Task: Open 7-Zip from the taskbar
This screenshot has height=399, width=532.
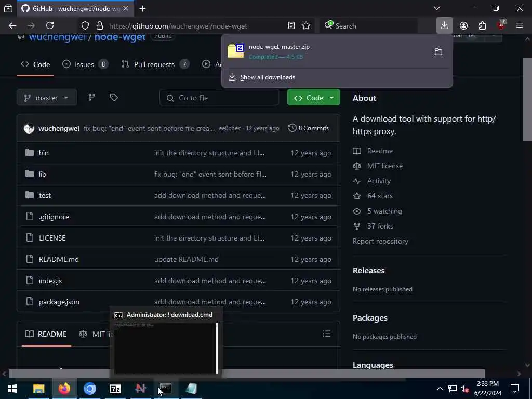Action: coord(115,389)
